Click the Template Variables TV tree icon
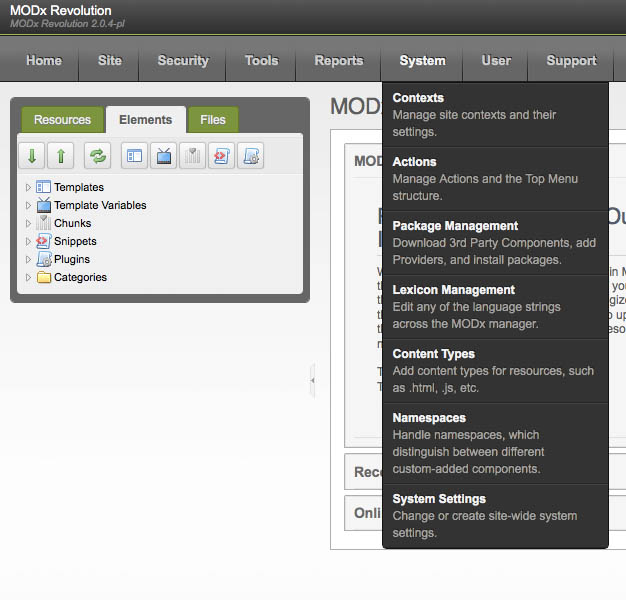Screen dimensions: 626x600 [x=44, y=205]
